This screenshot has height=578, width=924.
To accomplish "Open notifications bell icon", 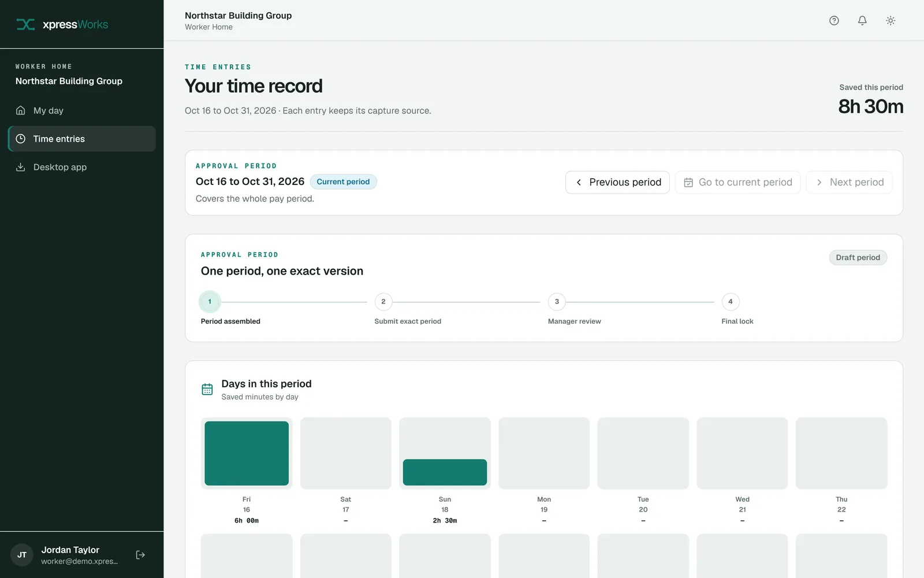I will click(x=862, y=20).
